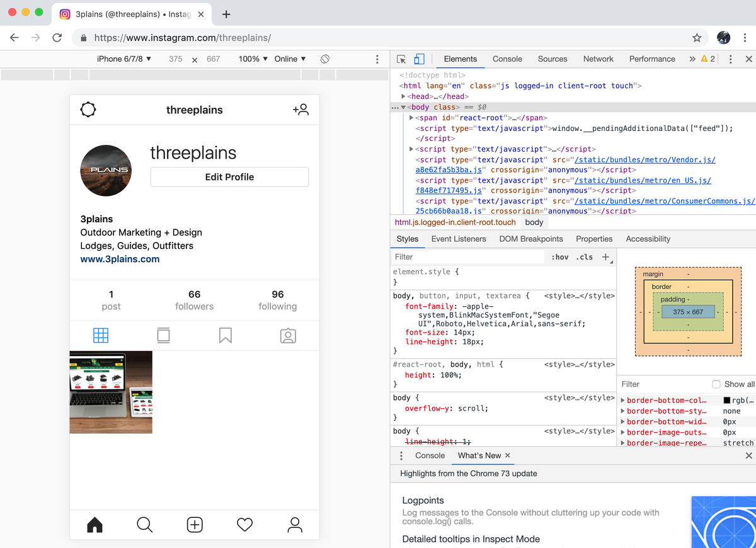756x548 pixels.
Task: Open device toolbar more options menu
Action: (x=377, y=59)
